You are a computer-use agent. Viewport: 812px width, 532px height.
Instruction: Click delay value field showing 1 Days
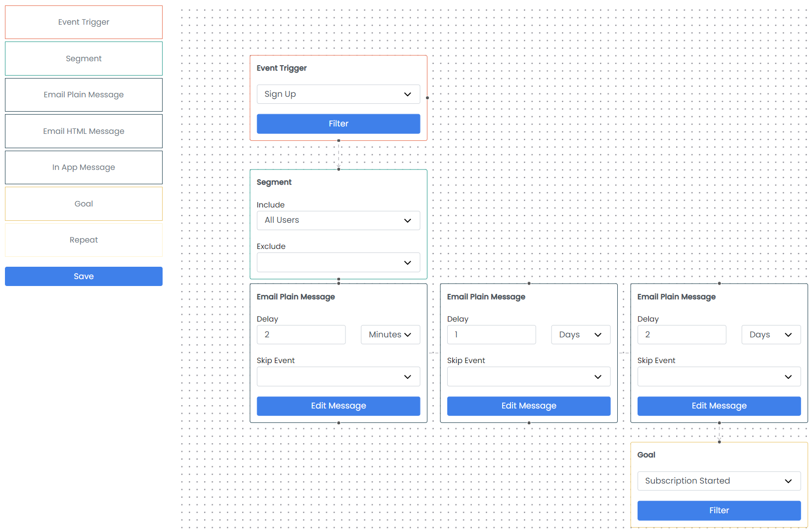(x=491, y=334)
